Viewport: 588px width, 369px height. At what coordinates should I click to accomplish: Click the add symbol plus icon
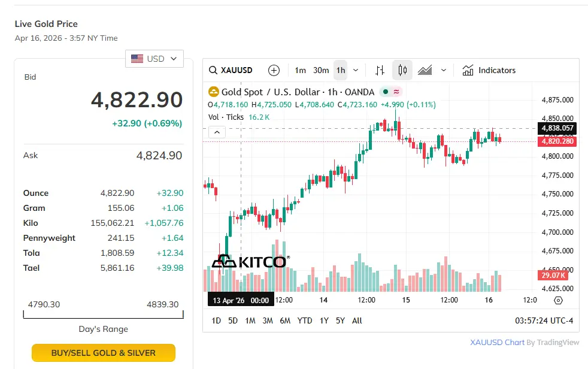274,71
